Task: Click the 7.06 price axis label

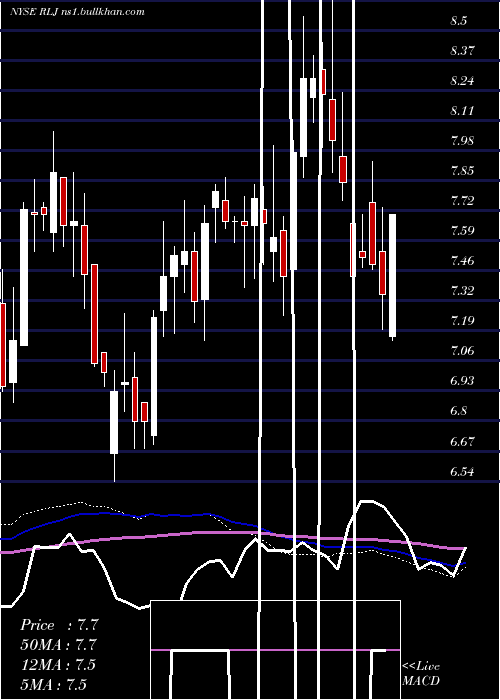Action: pos(462,351)
